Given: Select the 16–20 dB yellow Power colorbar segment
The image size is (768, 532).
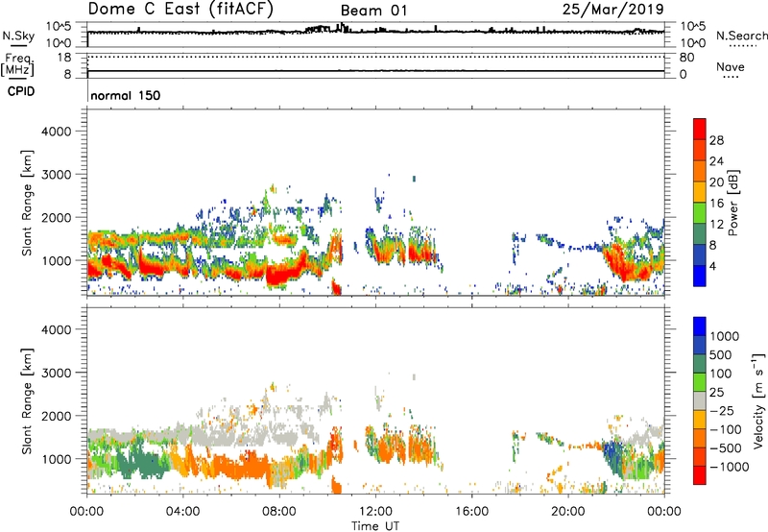Looking at the screenshot, I should [x=700, y=191].
